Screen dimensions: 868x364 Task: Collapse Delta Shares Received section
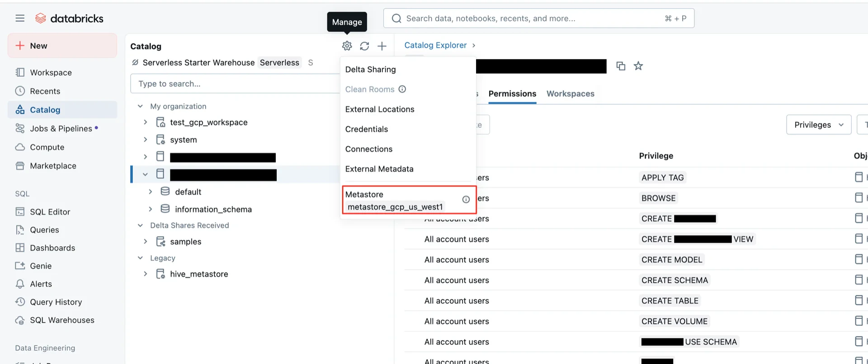(140, 225)
